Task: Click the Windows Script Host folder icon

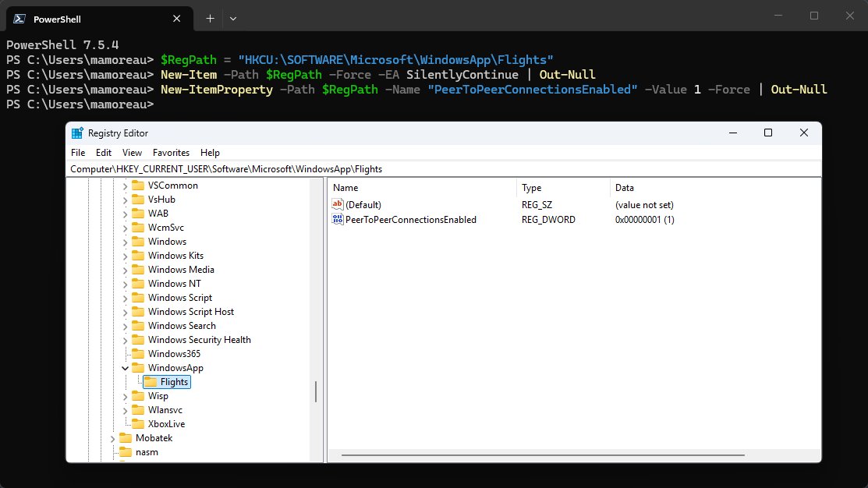Action: [138, 312]
